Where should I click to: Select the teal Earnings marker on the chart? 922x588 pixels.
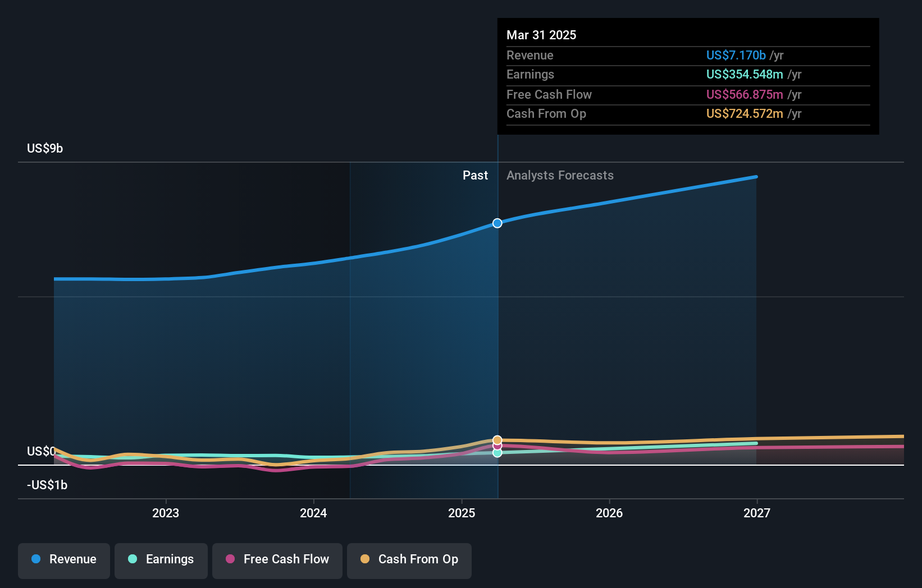pyautogui.click(x=497, y=453)
